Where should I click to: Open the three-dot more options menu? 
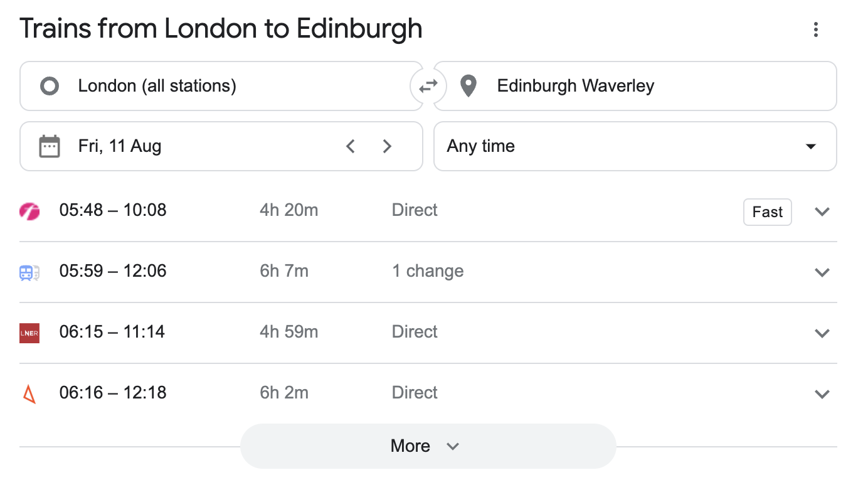tap(815, 29)
